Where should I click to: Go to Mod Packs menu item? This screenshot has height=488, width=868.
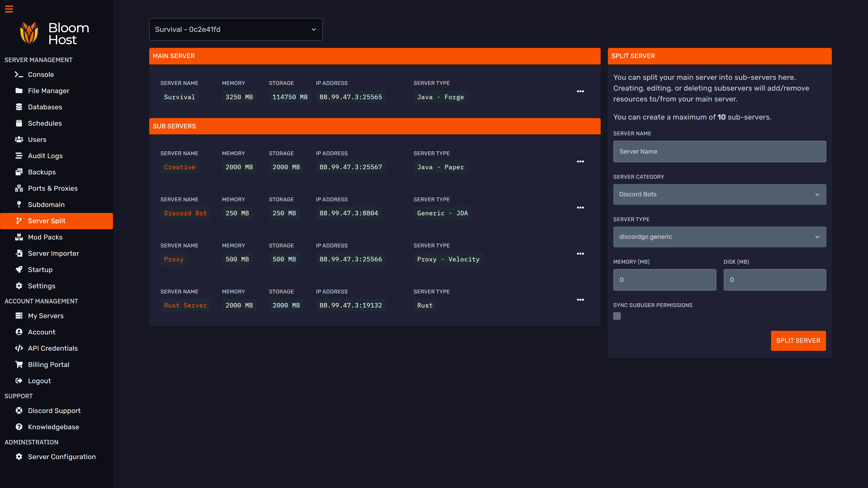point(45,237)
